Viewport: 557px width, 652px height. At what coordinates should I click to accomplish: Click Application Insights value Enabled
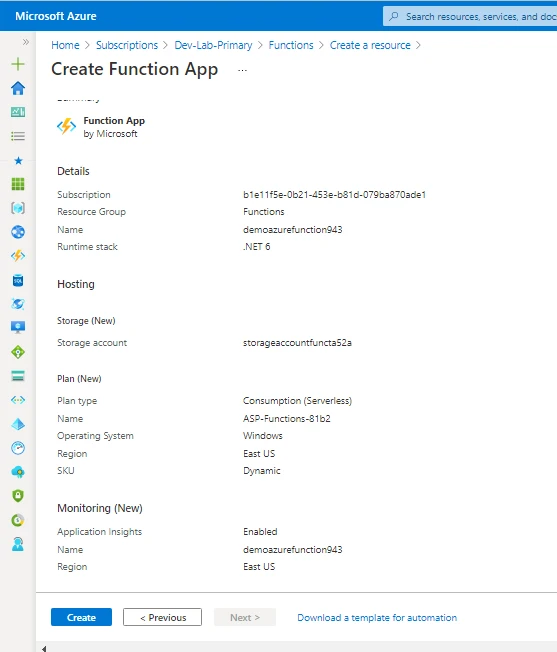260,531
